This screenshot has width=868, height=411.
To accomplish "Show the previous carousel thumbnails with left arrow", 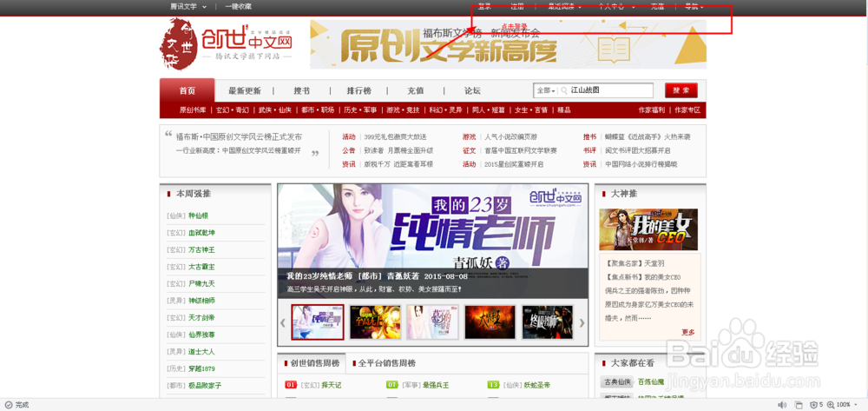I will [283, 322].
